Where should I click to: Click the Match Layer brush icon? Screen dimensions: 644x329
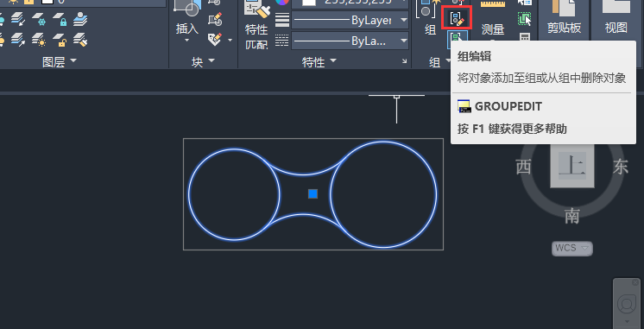(81, 40)
